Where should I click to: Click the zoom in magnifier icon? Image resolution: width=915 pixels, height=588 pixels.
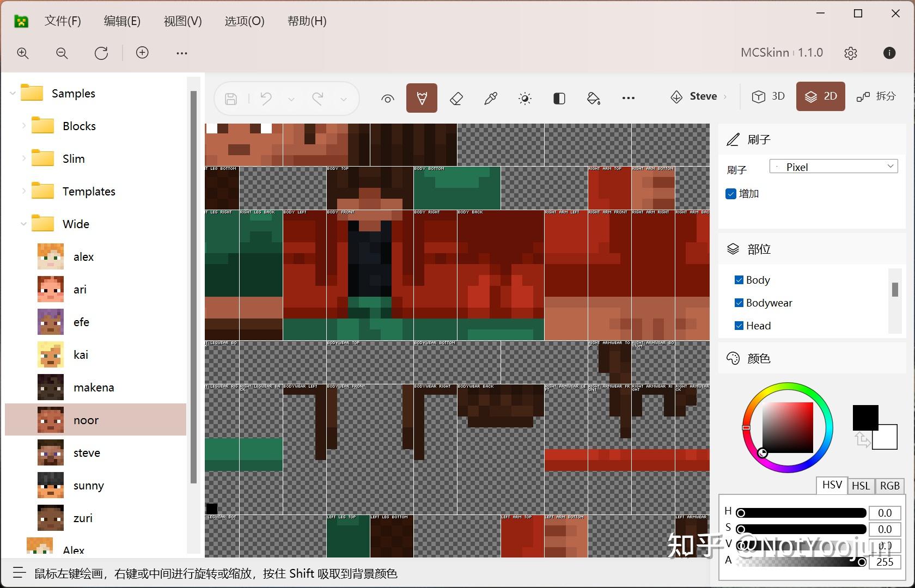click(x=23, y=53)
